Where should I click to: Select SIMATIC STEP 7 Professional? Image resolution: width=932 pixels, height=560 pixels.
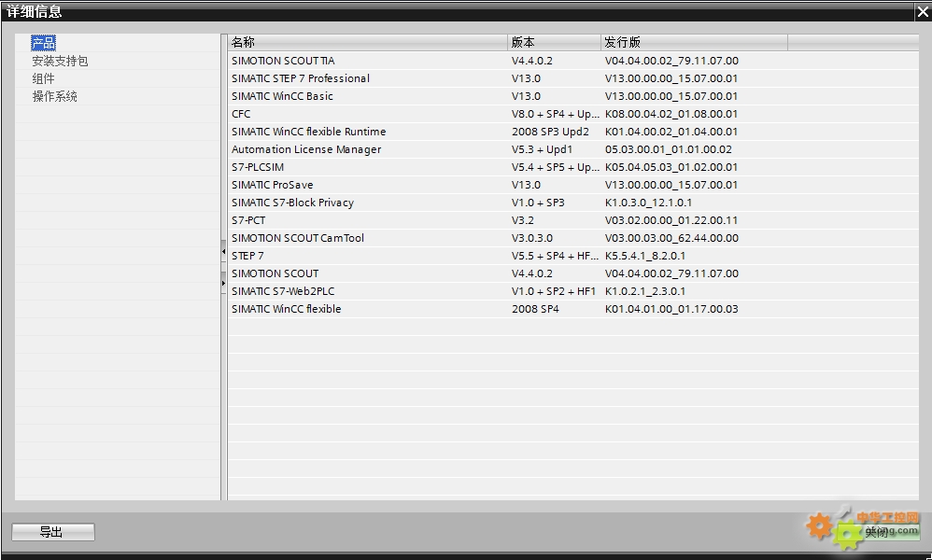[300, 78]
